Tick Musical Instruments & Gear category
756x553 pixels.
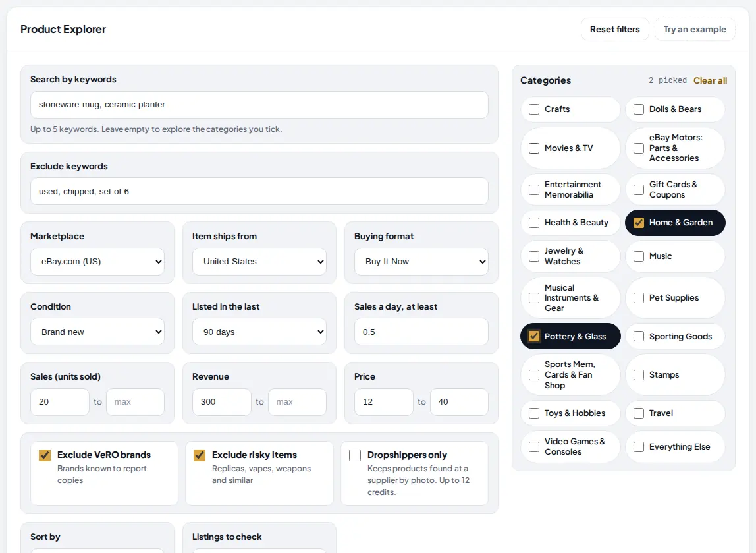tap(534, 298)
